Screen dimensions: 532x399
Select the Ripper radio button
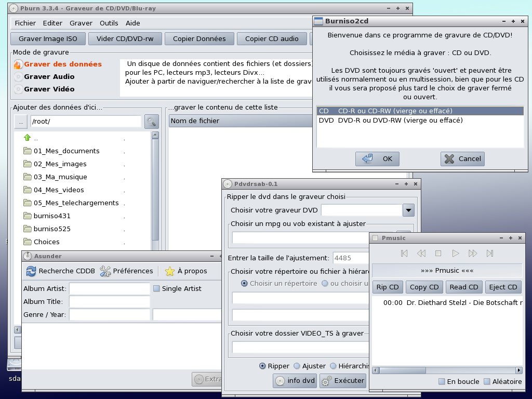tap(262, 366)
